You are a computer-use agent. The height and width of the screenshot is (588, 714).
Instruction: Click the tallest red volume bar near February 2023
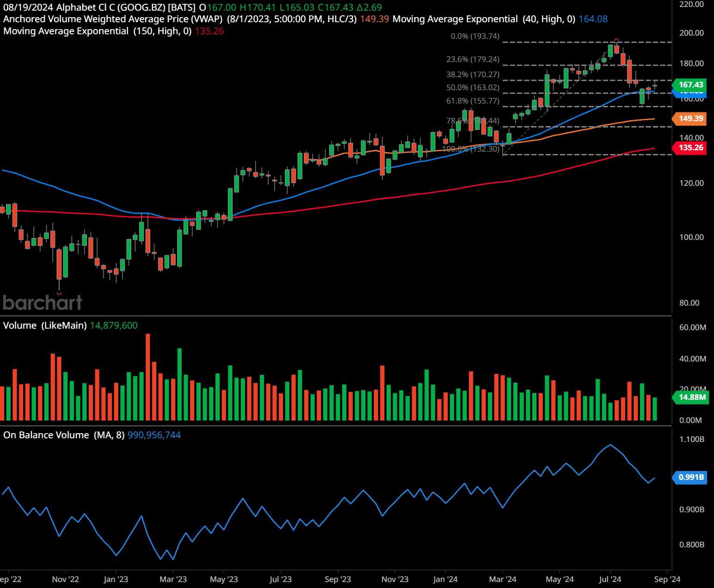148,377
